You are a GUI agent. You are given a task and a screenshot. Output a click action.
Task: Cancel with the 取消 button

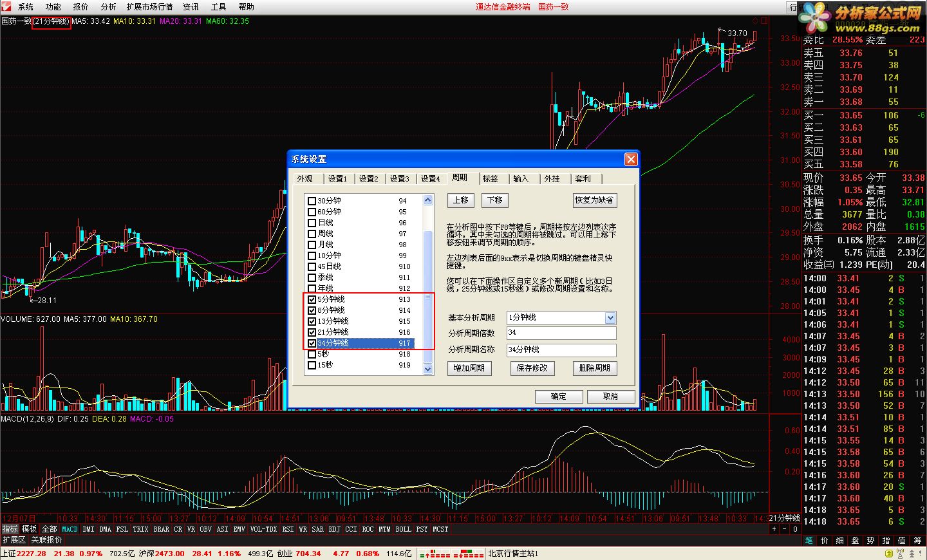610,397
